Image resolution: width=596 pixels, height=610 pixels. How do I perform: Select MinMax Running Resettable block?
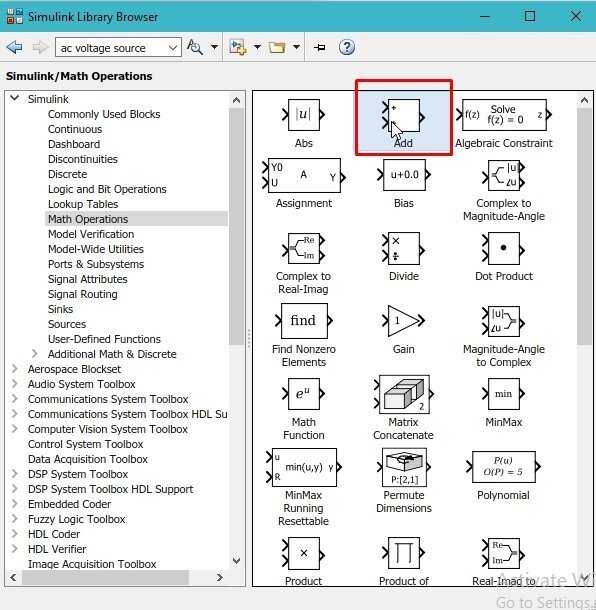click(304, 467)
